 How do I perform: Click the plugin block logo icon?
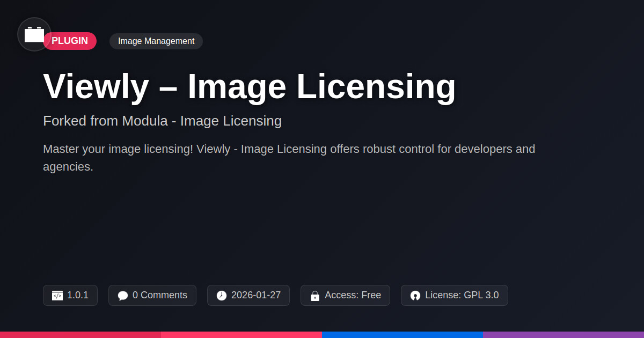point(34,34)
